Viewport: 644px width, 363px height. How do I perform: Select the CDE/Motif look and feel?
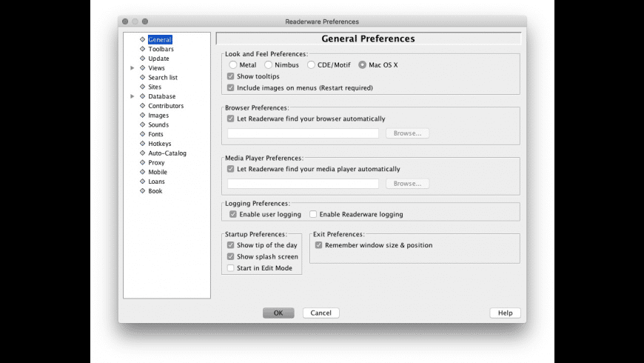(311, 65)
